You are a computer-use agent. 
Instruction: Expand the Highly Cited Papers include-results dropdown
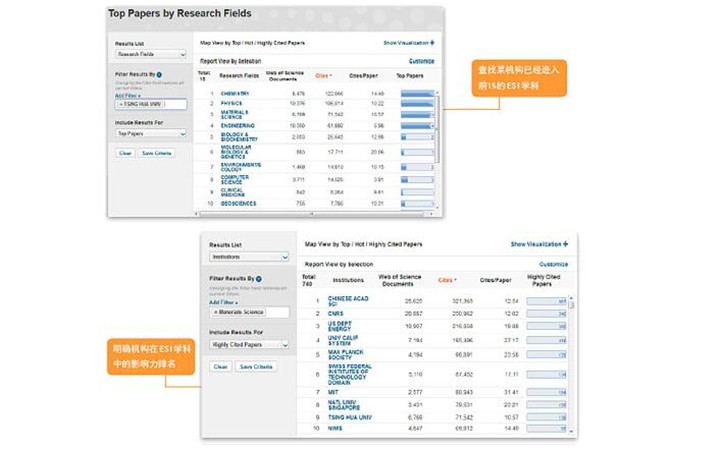pos(248,345)
